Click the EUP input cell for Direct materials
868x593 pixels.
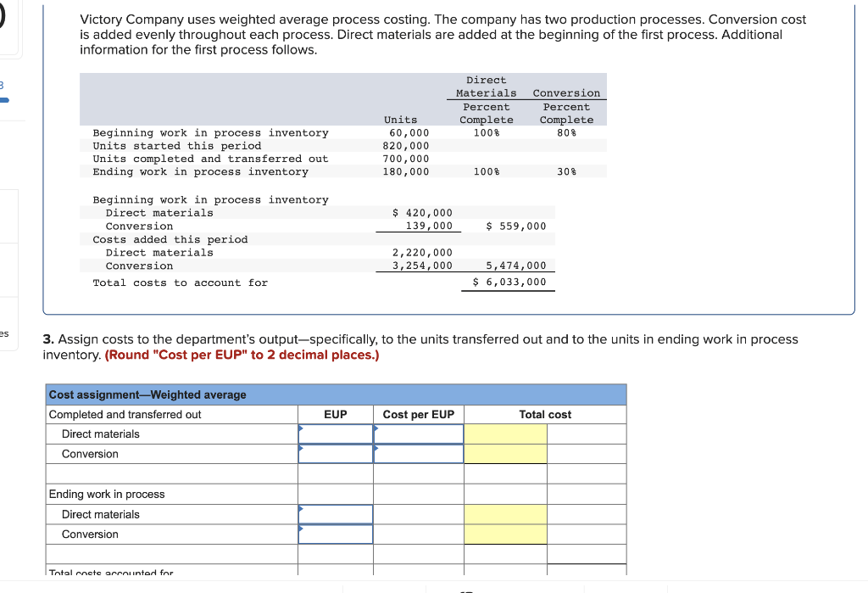click(x=335, y=434)
